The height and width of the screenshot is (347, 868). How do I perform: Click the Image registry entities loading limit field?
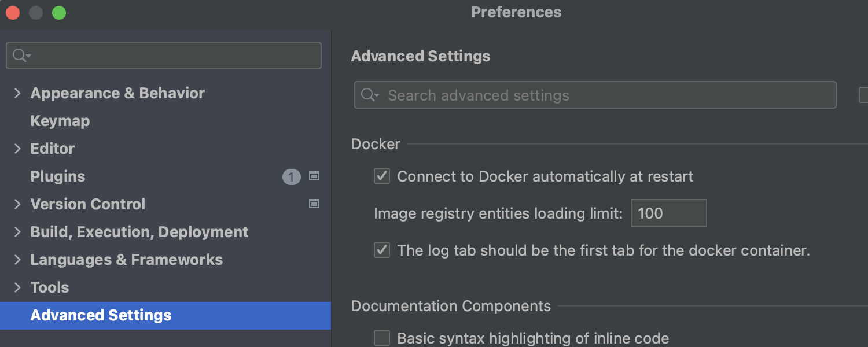click(668, 213)
